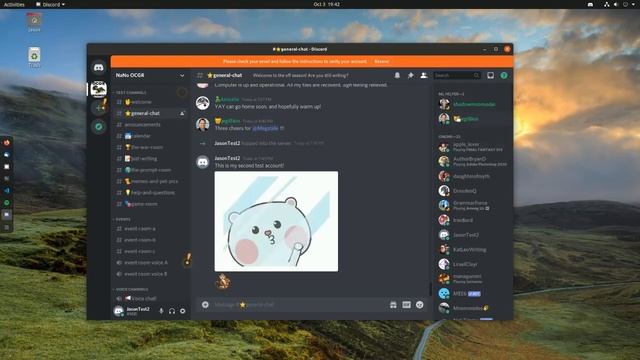
Task: Open the Firefox icon in the dock
Action: [7, 142]
